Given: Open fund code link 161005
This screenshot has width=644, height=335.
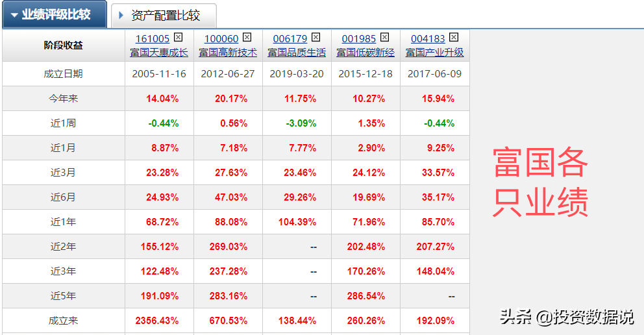Looking at the screenshot, I should 153,39.
